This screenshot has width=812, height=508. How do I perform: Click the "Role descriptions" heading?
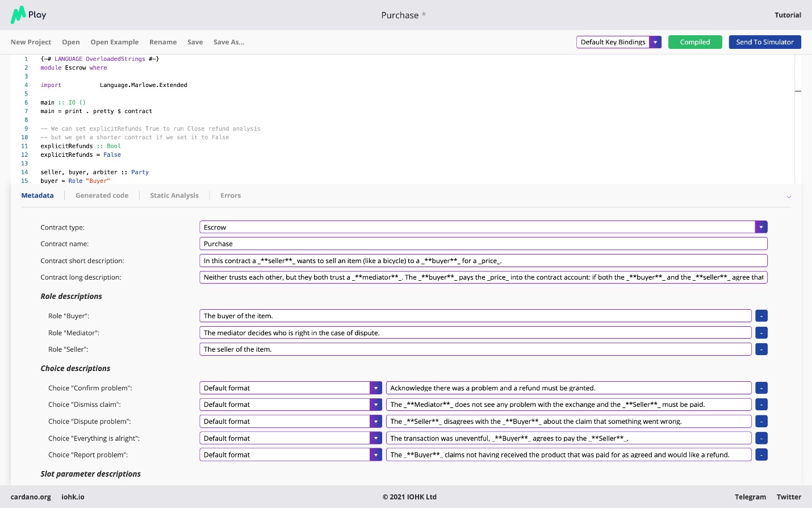point(71,297)
